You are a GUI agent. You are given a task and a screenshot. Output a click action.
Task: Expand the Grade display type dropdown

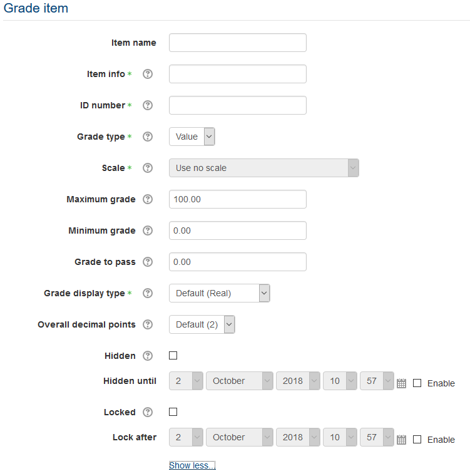point(219,293)
